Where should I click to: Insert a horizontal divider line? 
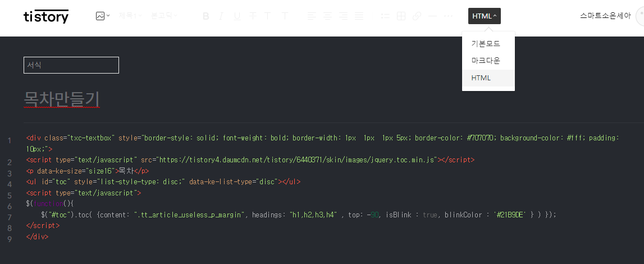[432, 16]
